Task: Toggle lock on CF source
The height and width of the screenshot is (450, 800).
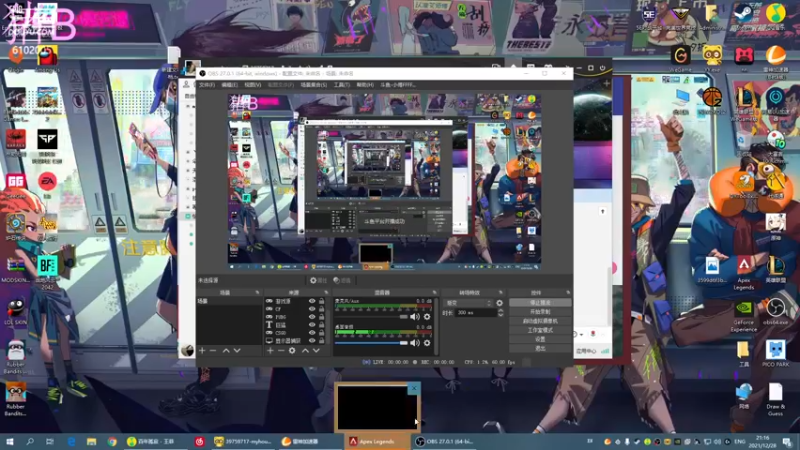Action: (321, 309)
